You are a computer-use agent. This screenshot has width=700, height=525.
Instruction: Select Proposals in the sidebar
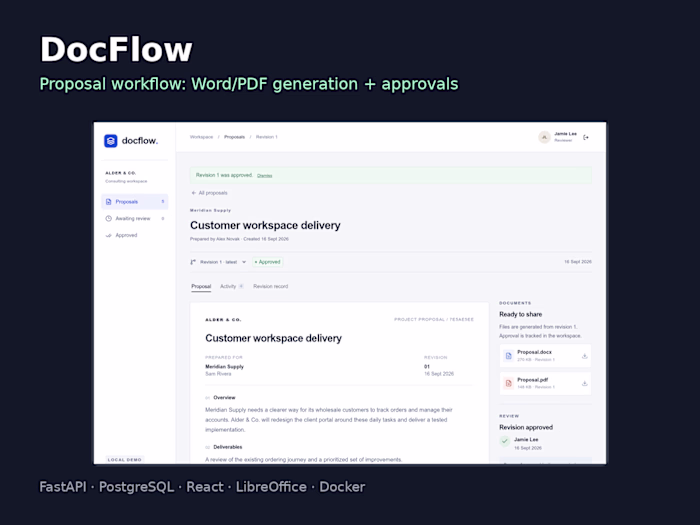134,202
